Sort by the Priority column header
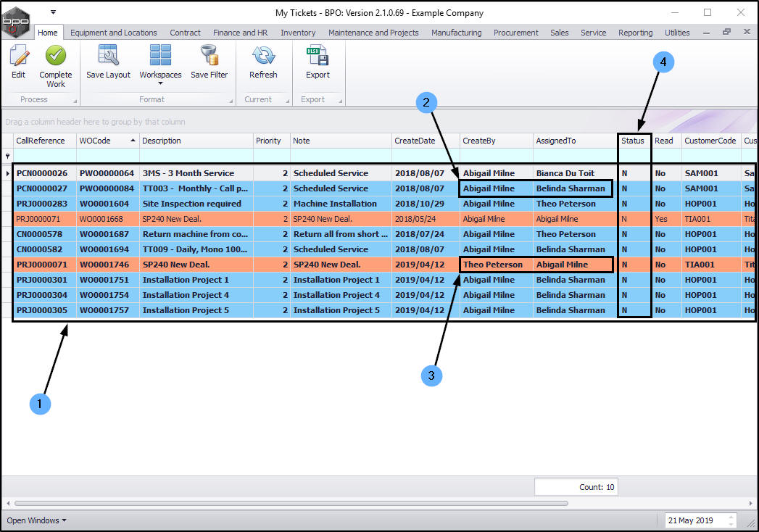 [x=272, y=141]
